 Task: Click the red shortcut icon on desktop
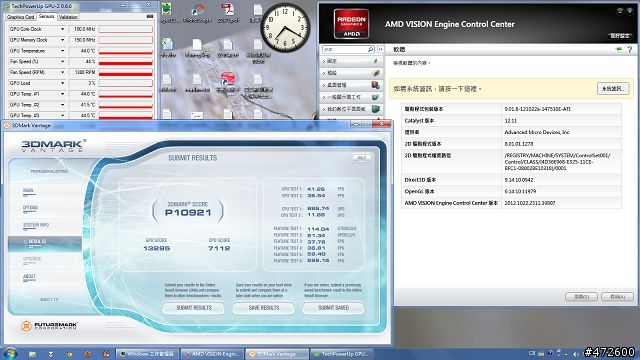tap(228, 82)
